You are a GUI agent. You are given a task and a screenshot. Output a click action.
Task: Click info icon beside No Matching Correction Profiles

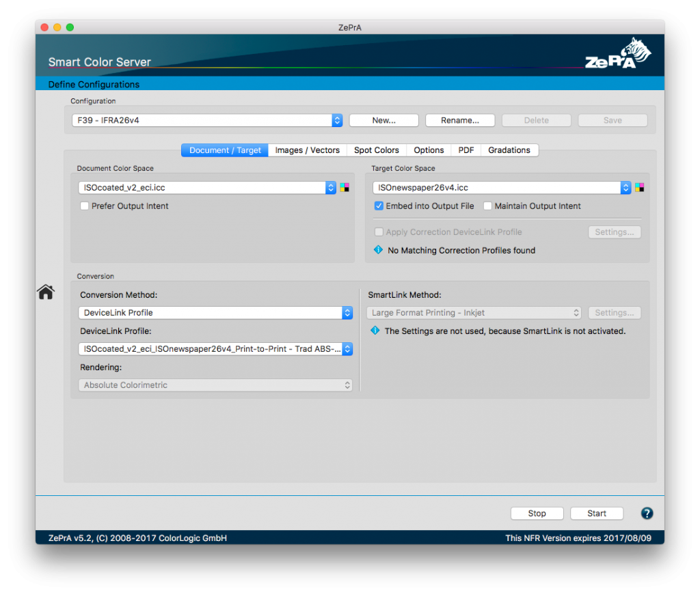[378, 250]
